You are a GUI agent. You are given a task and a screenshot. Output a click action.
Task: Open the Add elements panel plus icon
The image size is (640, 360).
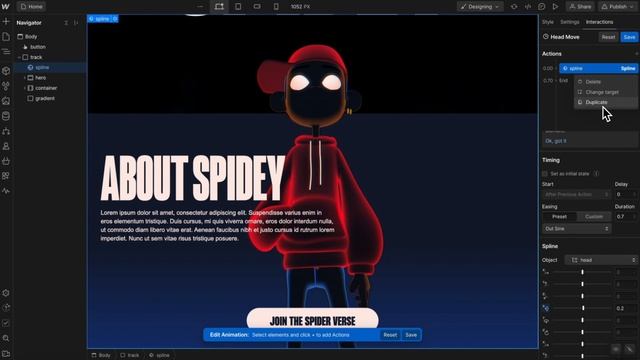coord(6,22)
